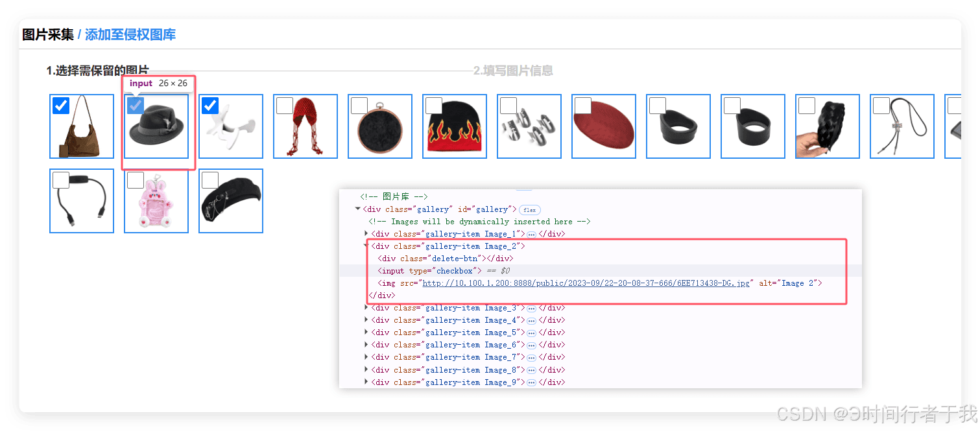Screen dimensions: 980x431
Task: Click the black USB cable thumbnail
Action: pos(82,201)
